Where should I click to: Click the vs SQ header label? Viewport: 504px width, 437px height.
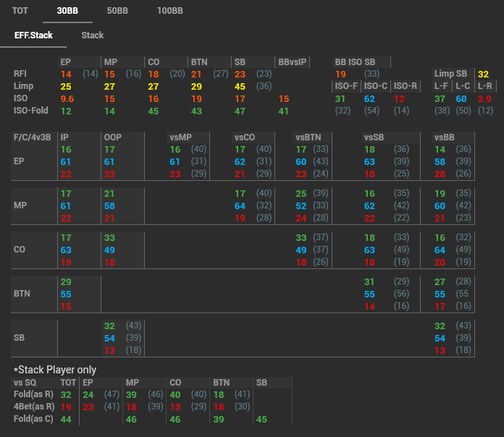click(x=25, y=382)
